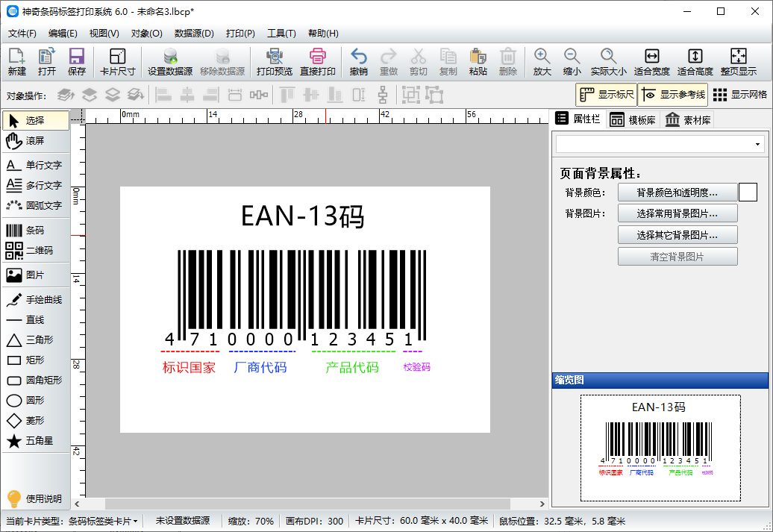
Task: Open the 对象(O) menu
Action: point(146,34)
